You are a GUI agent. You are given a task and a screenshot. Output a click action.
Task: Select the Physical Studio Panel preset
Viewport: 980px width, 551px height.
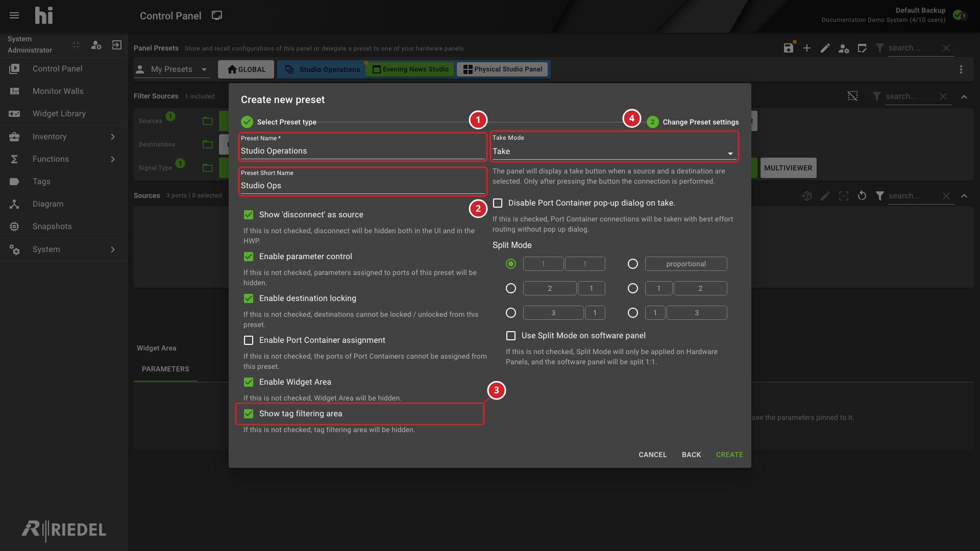click(x=503, y=69)
